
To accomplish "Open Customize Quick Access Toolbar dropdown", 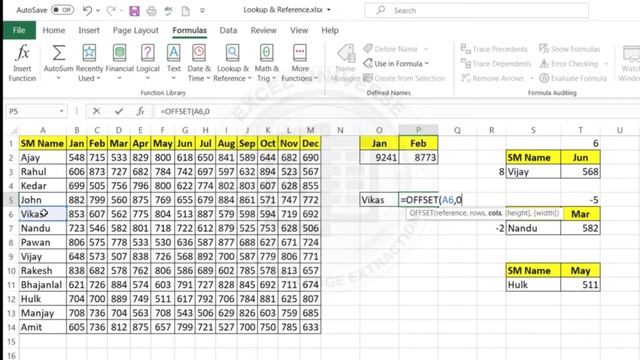I will [x=202, y=11].
